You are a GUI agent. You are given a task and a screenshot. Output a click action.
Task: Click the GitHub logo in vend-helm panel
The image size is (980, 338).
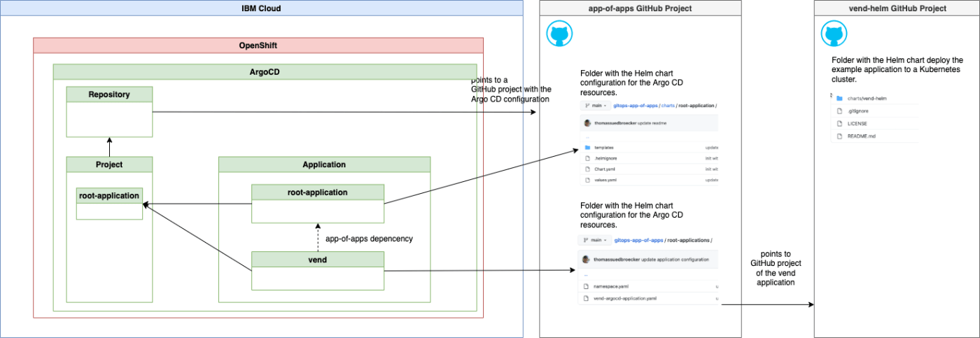click(834, 34)
